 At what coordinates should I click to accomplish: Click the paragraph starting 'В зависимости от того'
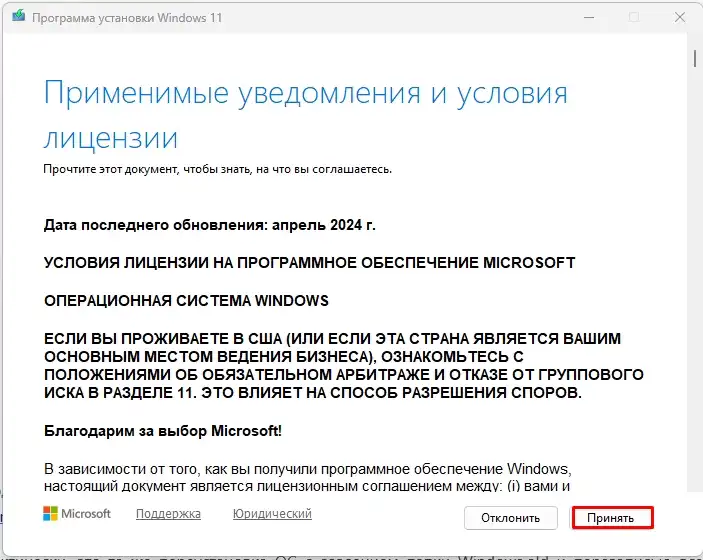click(x=308, y=478)
